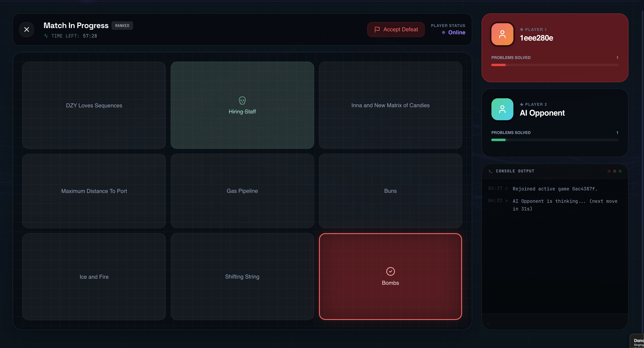Screen dimensions: 644x348
Task: Click the green console window dot
Action: [620, 171]
